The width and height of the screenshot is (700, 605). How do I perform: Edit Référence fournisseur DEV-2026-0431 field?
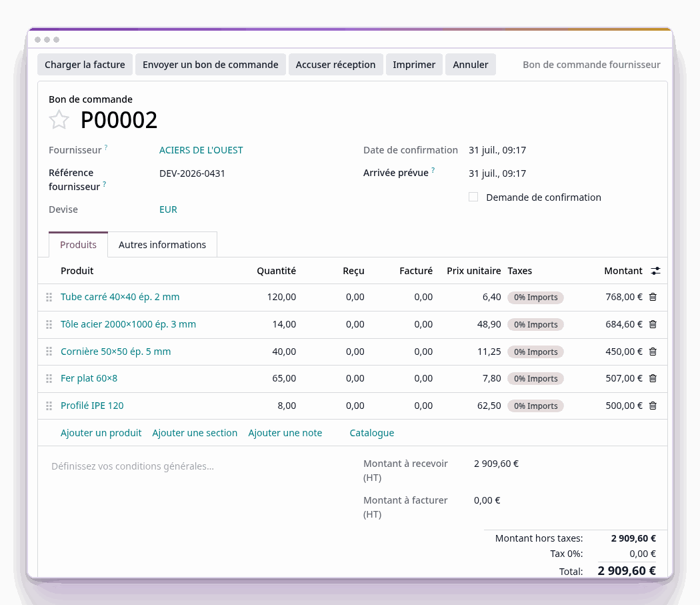193,173
